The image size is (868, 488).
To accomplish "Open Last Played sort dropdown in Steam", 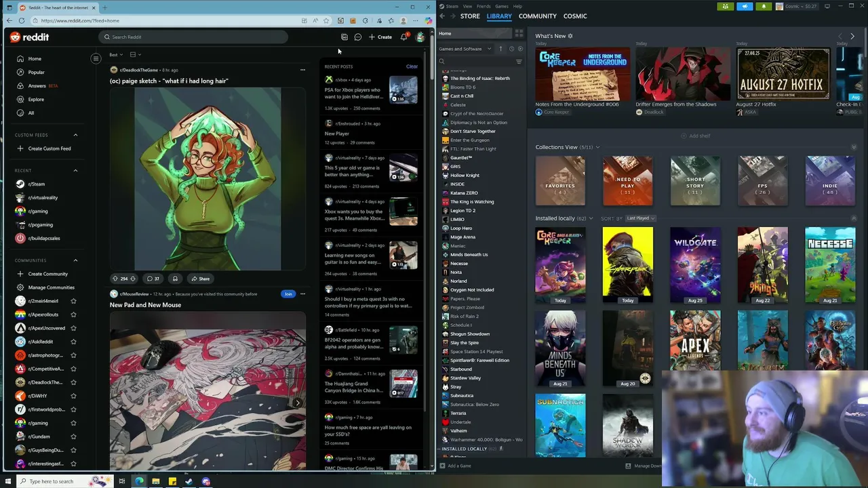I will pos(640,218).
